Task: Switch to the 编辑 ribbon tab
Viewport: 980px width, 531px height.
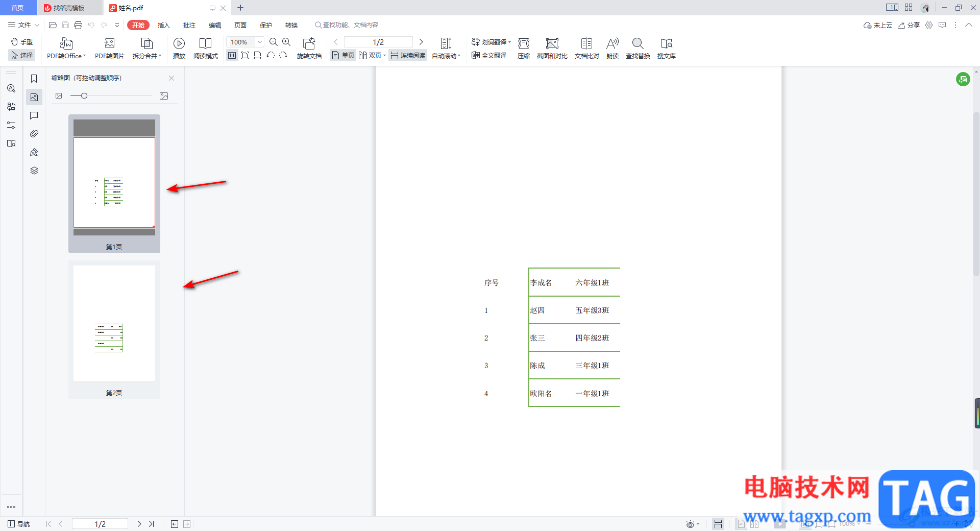Action: pyautogui.click(x=215, y=25)
